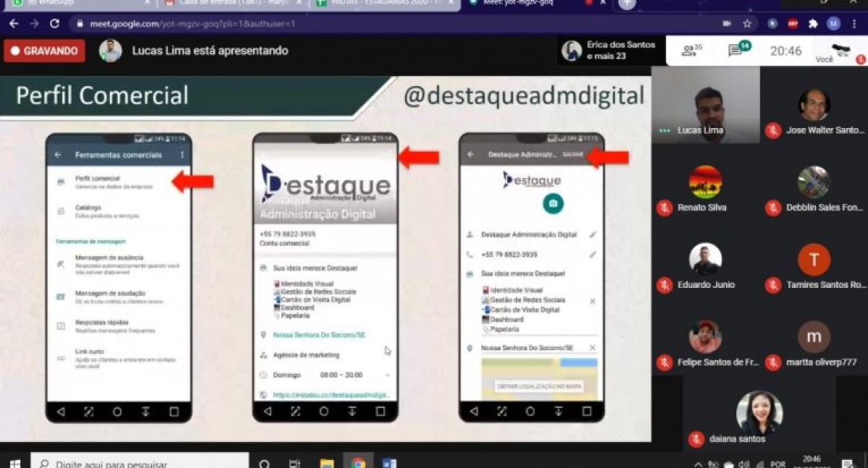The width and height of the screenshot is (868, 468).
Task: Click Debblin Sales muted mic icon
Action: [773, 208]
